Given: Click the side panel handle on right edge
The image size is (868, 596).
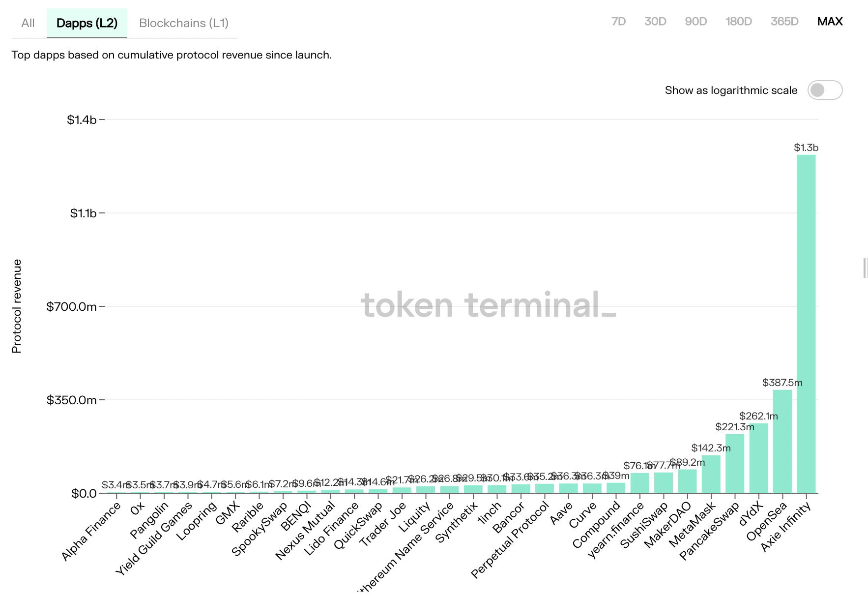Looking at the screenshot, I should 865,268.
